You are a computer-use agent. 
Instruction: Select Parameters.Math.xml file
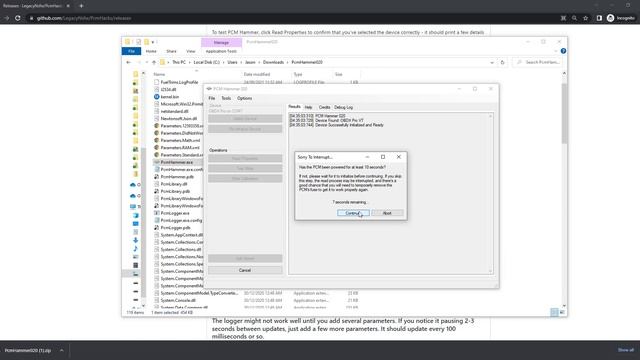(180, 140)
